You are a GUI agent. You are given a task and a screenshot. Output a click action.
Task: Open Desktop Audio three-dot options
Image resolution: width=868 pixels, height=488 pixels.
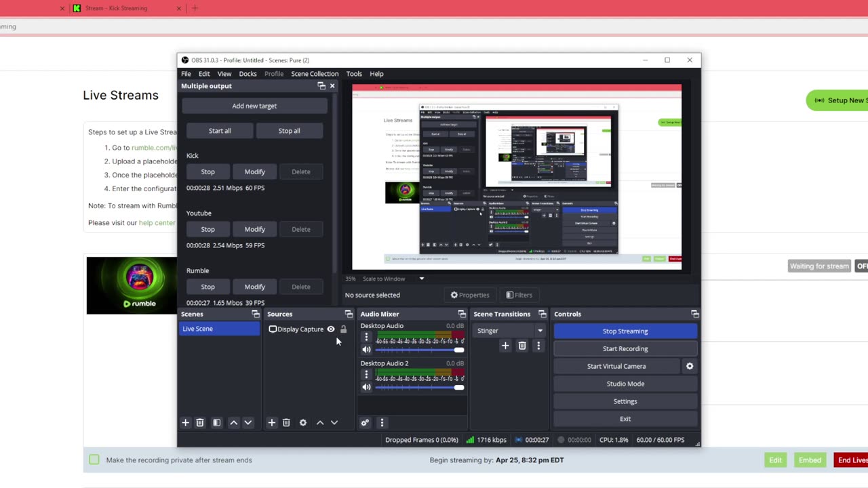coord(366,337)
